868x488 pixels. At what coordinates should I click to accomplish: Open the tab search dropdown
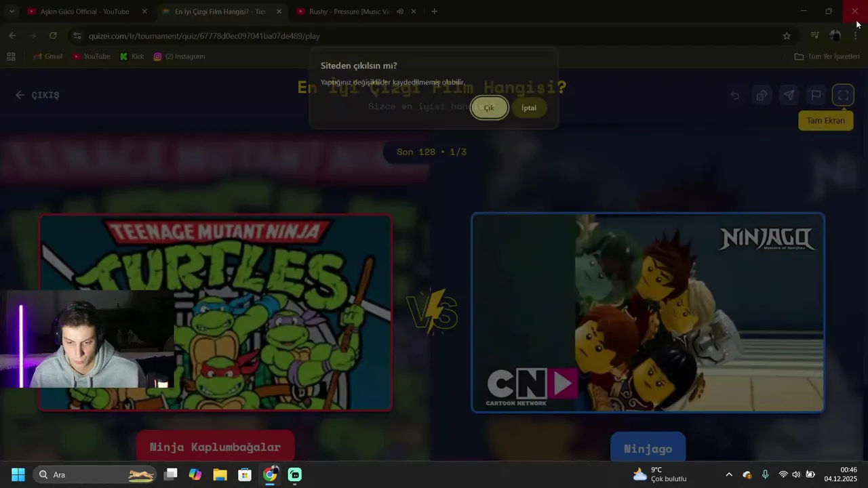[11, 12]
